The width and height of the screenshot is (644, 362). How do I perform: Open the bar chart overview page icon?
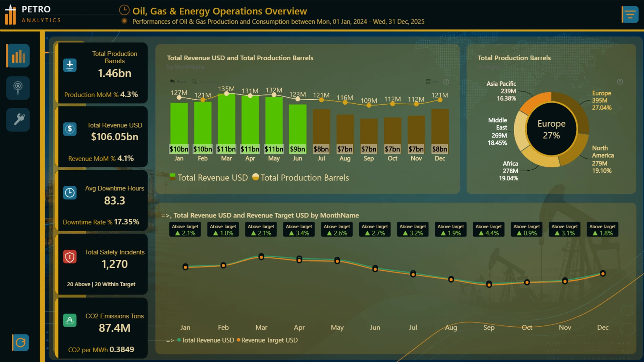point(18,56)
